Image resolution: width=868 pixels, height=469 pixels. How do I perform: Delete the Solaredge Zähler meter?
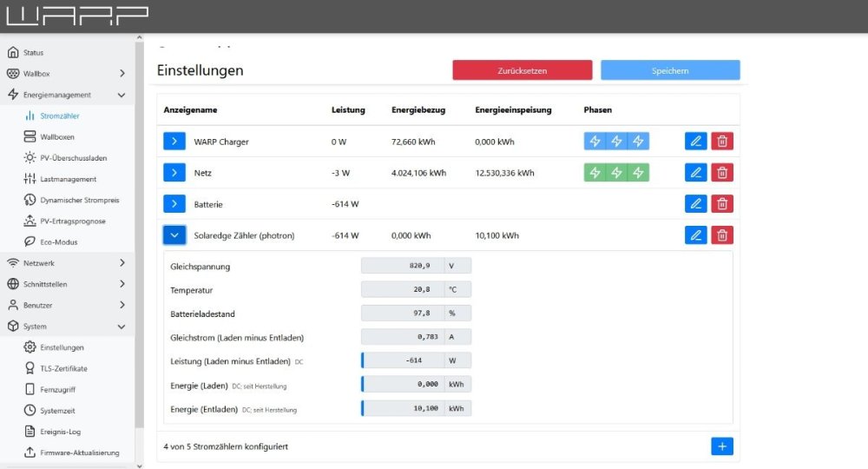[722, 235]
